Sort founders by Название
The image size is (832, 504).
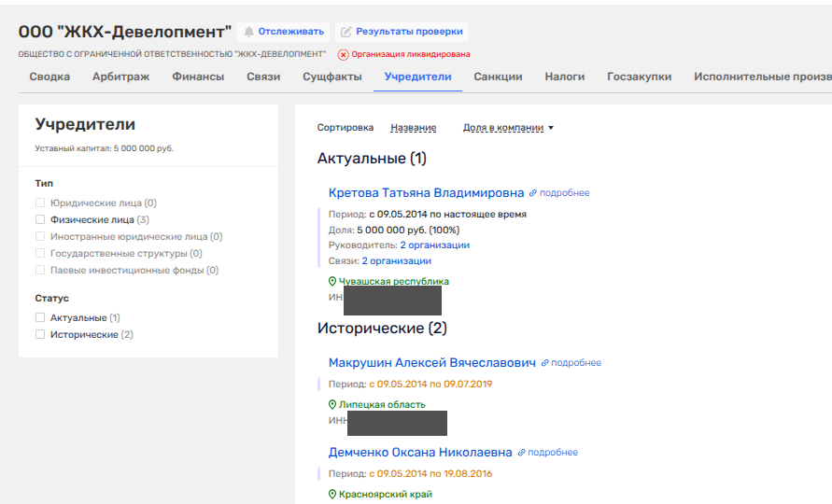click(x=414, y=128)
